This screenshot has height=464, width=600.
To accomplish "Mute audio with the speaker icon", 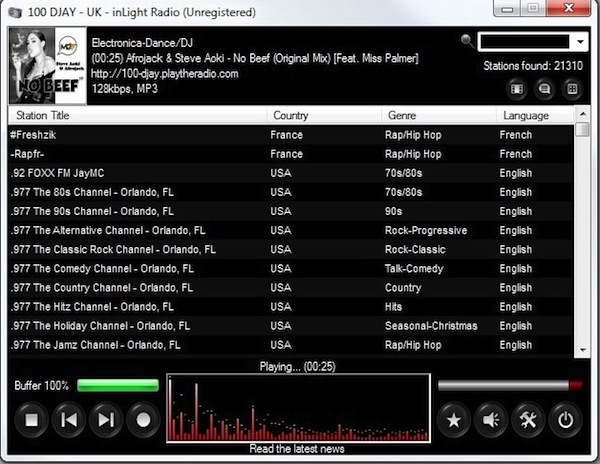I will pyautogui.click(x=491, y=420).
